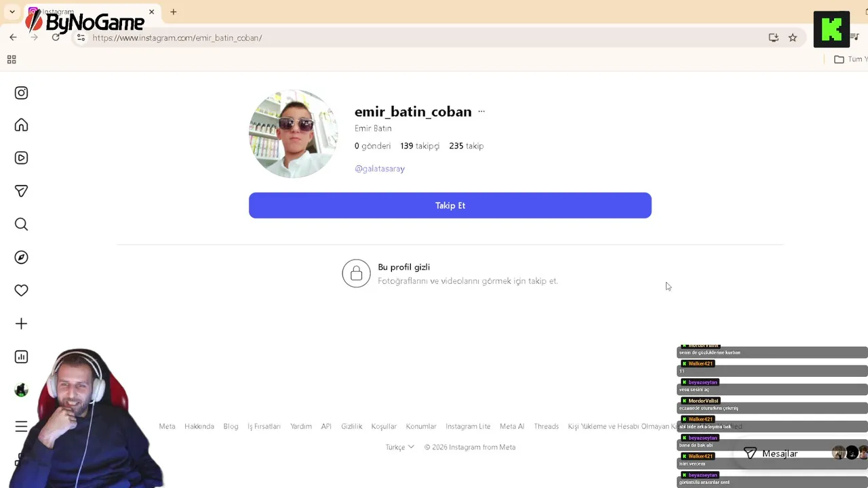This screenshot has height=488, width=868.
Task: Bookmark this page with star icon
Action: pos(793,38)
